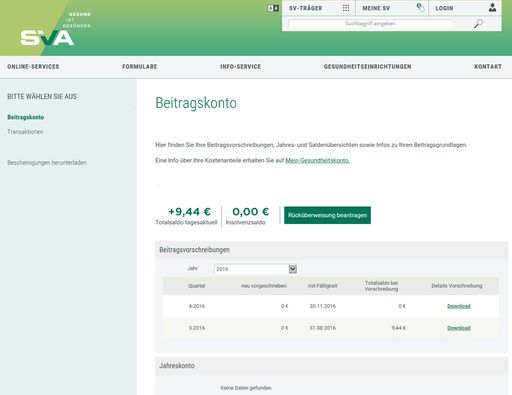
Task: Click the Totalsaldo bei Vorschreibung column header
Action: point(381,286)
